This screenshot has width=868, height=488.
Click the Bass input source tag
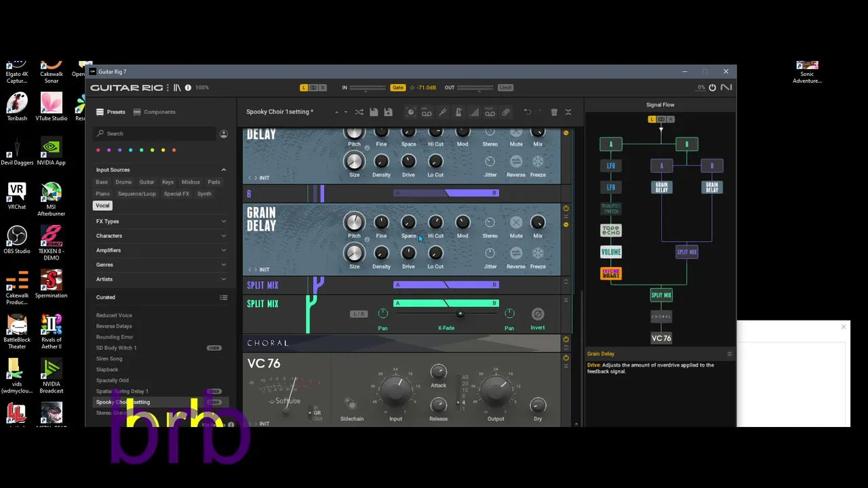click(102, 182)
